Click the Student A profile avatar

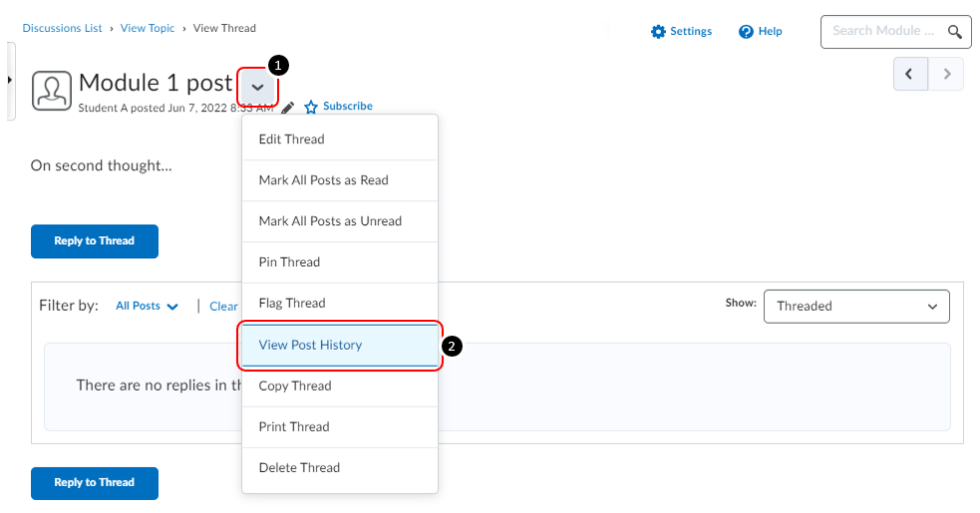(52, 91)
